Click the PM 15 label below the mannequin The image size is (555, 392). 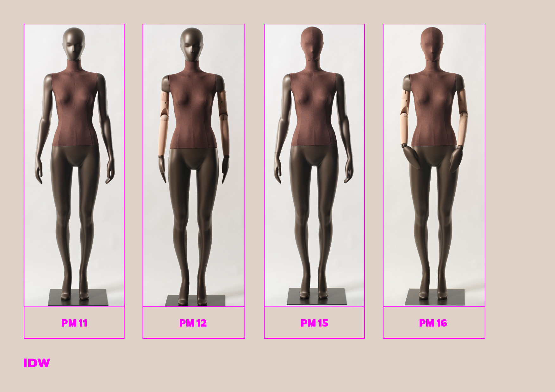(x=314, y=323)
